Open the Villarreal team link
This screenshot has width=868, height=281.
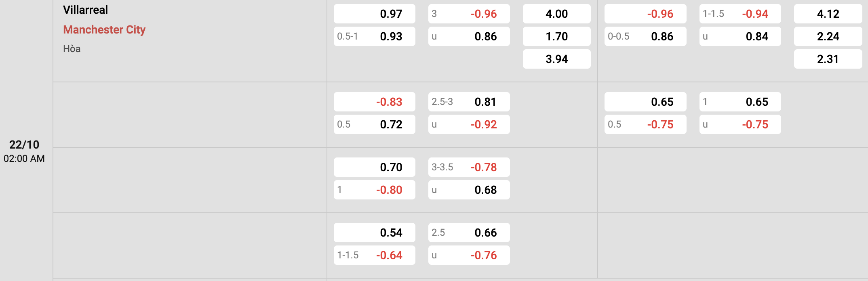(x=85, y=10)
